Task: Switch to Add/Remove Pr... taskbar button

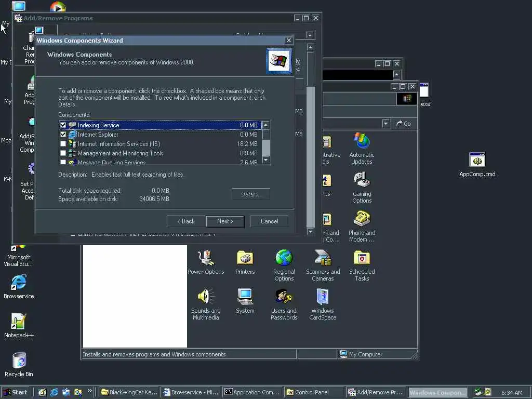Action: click(376, 392)
